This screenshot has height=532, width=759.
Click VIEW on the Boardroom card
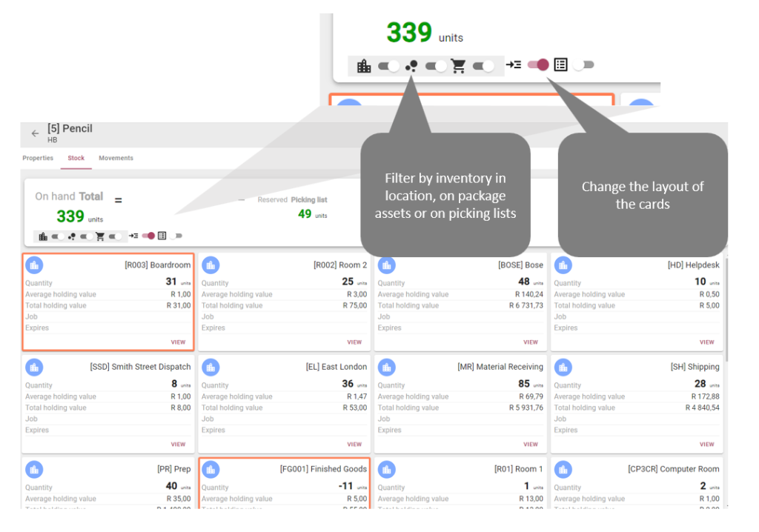178,342
